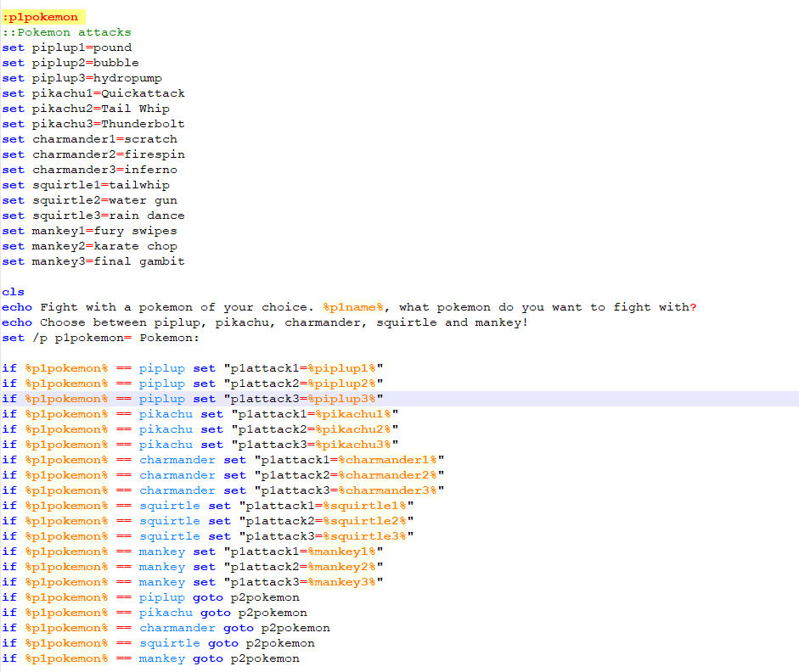Click the line 'set mankey3=final gambit'
799x672 pixels.
(x=93, y=261)
